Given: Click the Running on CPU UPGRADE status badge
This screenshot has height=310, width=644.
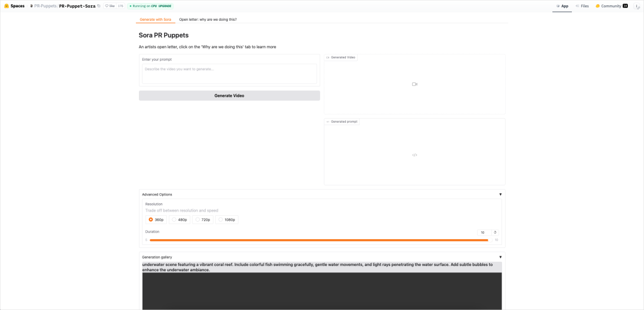Looking at the screenshot, I should point(151,6).
